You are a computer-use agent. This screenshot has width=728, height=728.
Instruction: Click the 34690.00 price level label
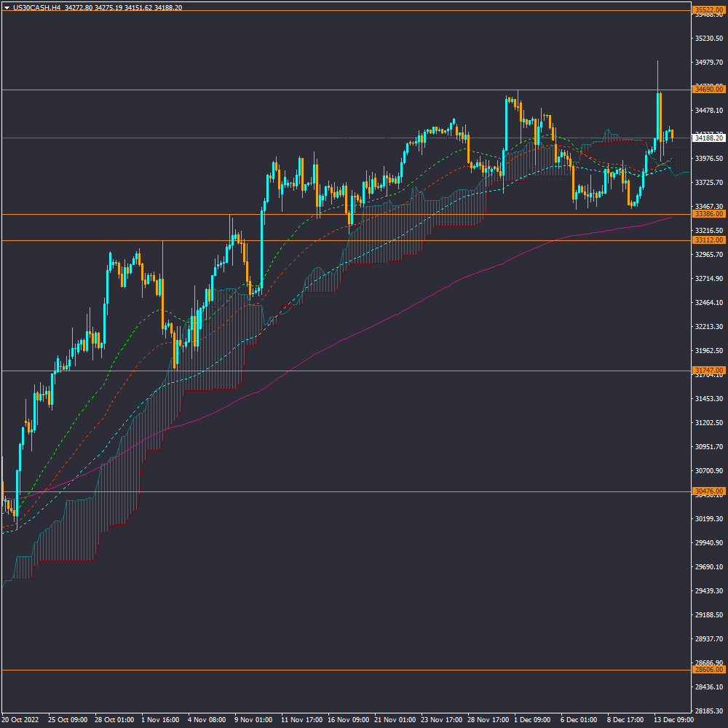[708, 90]
